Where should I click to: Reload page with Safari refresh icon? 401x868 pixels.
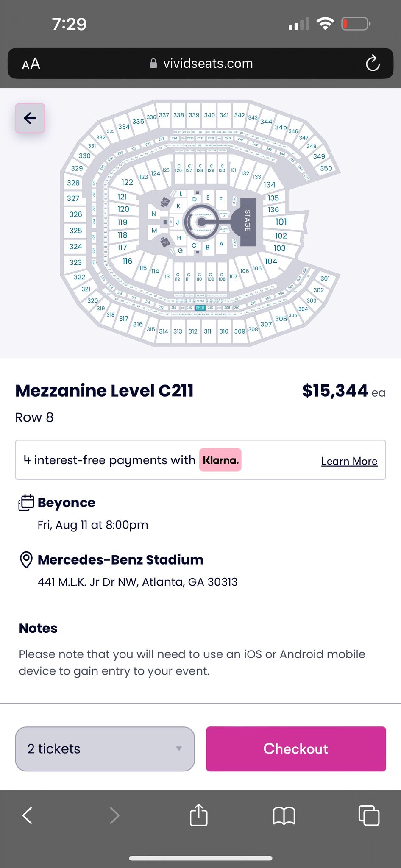coord(373,64)
